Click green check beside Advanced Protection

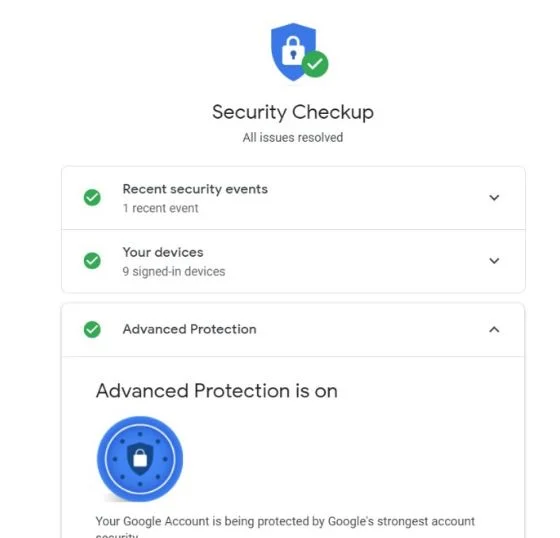click(x=92, y=329)
